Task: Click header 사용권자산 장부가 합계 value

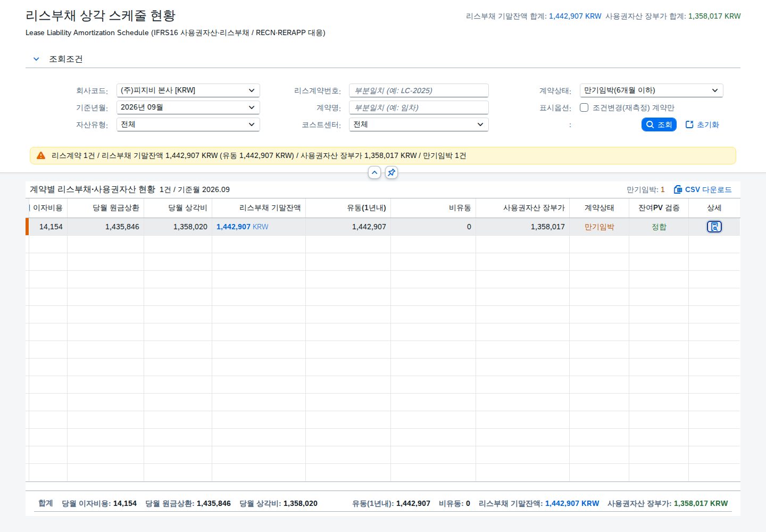Action: point(714,16)
